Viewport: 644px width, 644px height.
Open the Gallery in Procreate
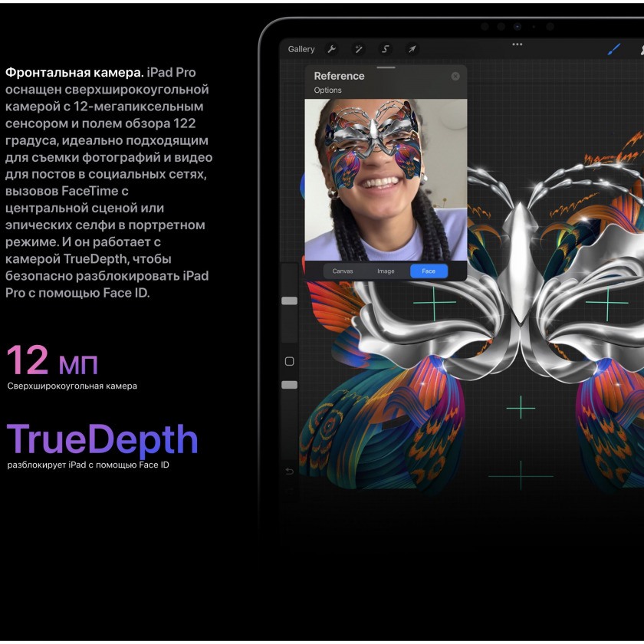point(301,49)
